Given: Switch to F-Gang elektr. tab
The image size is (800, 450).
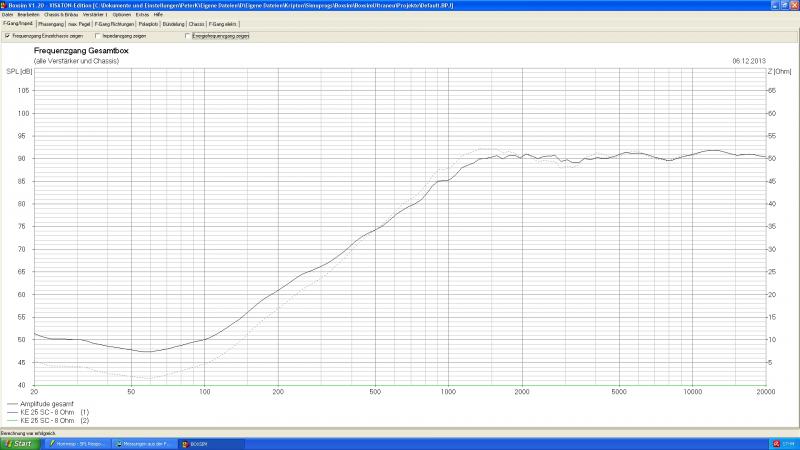Looking at the screenshot, I should point(222,24).
